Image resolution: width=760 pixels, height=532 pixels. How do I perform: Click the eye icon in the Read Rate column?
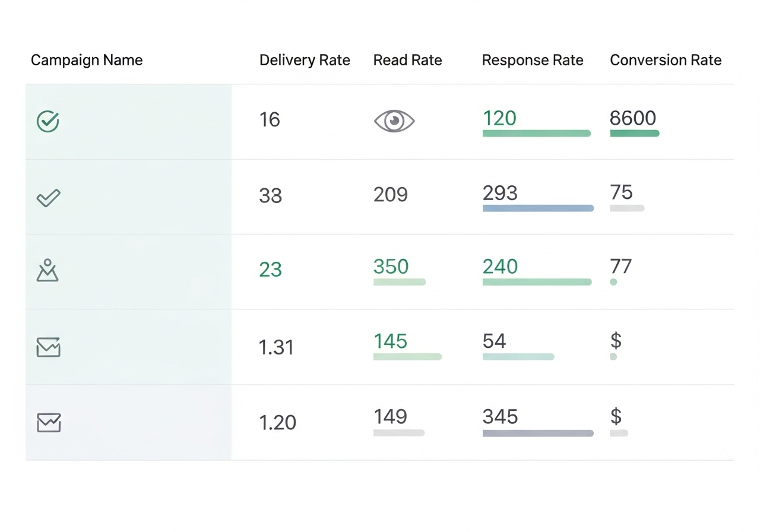pos(394,121)
